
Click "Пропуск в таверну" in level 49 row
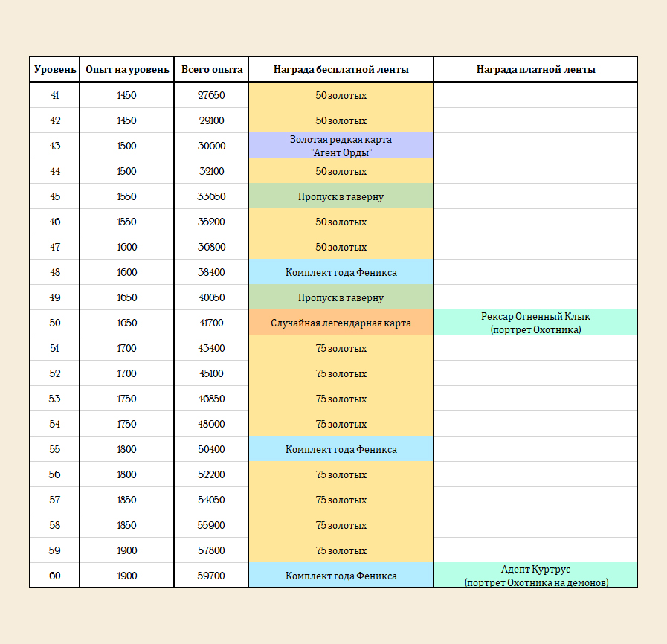[341, 297]
